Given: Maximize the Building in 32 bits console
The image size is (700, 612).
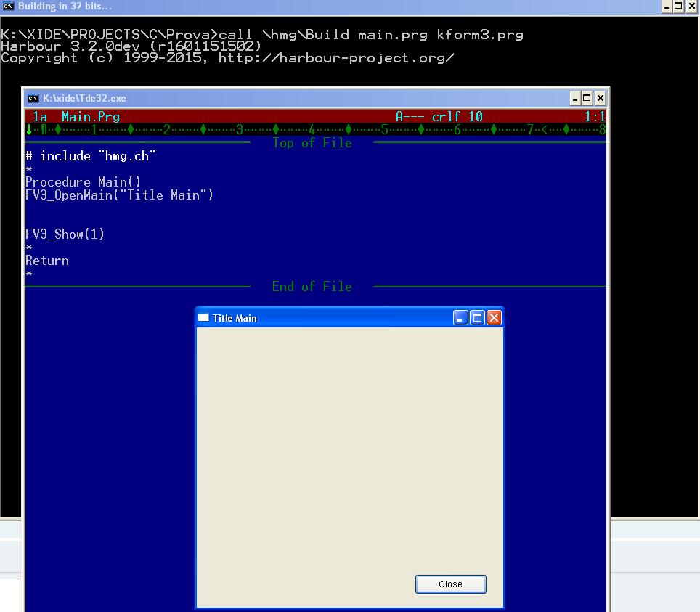Looking at the screenshot, I should (679, 6).
